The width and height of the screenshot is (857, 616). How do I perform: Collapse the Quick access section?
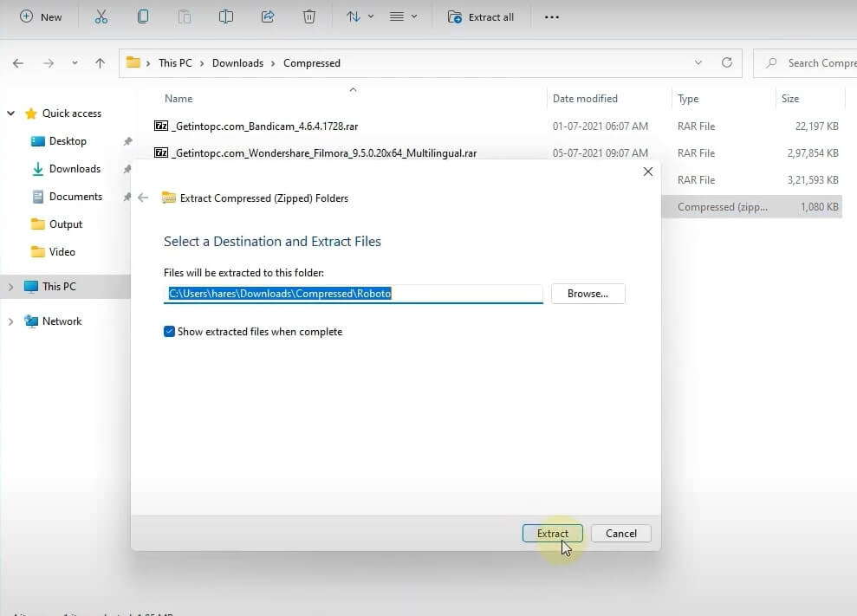pyautogui.click(x=11, y=113)
